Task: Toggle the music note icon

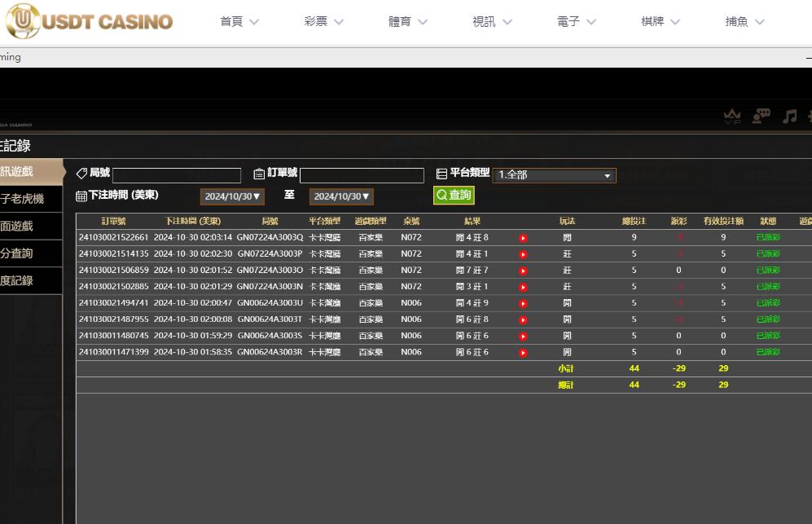Action: 789,117
